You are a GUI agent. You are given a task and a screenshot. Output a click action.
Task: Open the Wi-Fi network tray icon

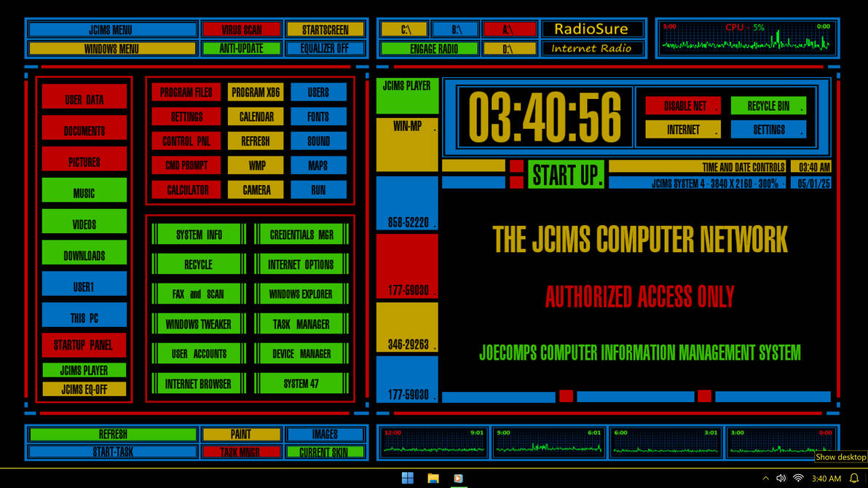pos(798,478)
